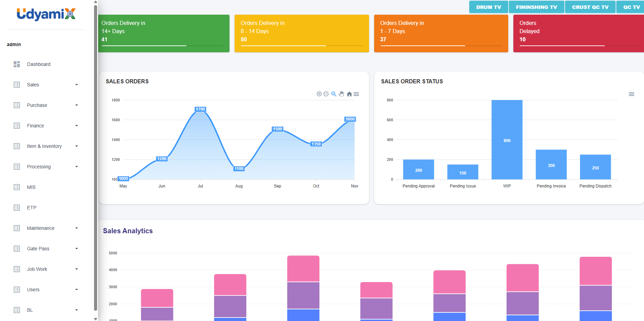The height and width of the screenshot is (321, 644).
Task: Click the Pending Approval bar showing 200
Action: [419, 169]
